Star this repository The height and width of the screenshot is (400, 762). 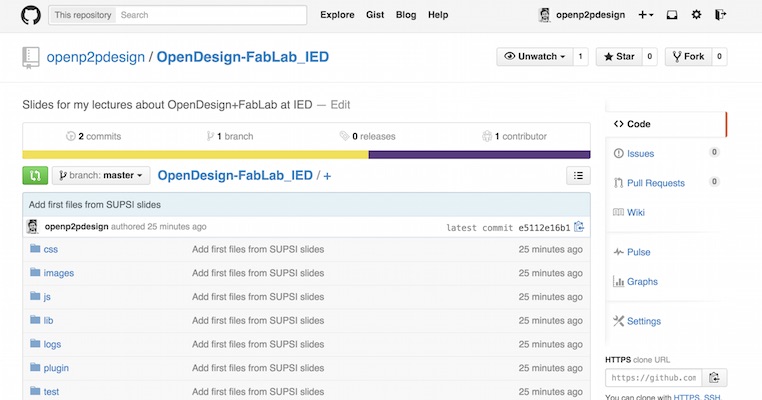coord(619,57)
